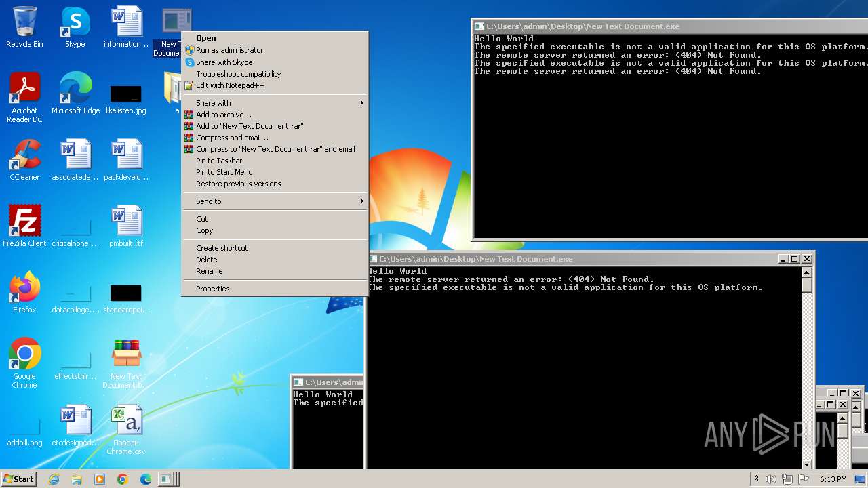Image resolution: width=868 pixels, height=488 pixels.
Task: Open Internet Explorer from taskbar
Action: (54, 479)
